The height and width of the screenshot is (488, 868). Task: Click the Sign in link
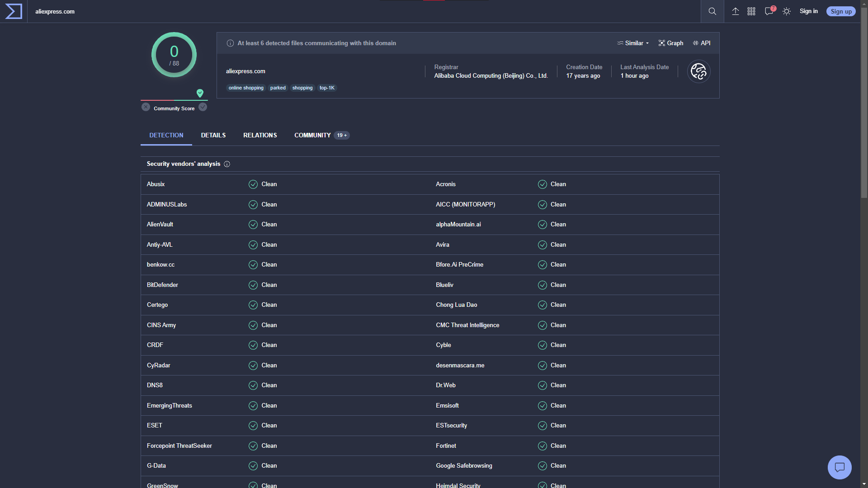pos(808,11)
